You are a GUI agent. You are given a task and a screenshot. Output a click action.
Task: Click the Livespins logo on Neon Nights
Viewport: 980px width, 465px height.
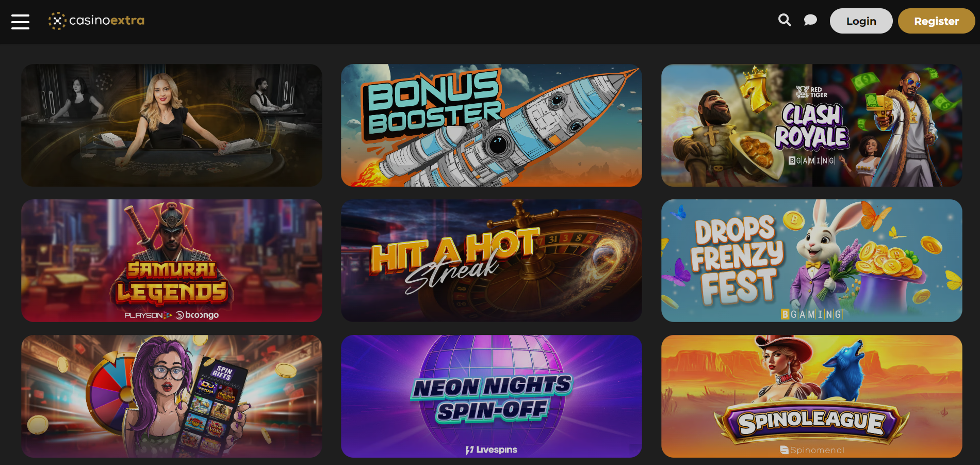pos(491,450)
